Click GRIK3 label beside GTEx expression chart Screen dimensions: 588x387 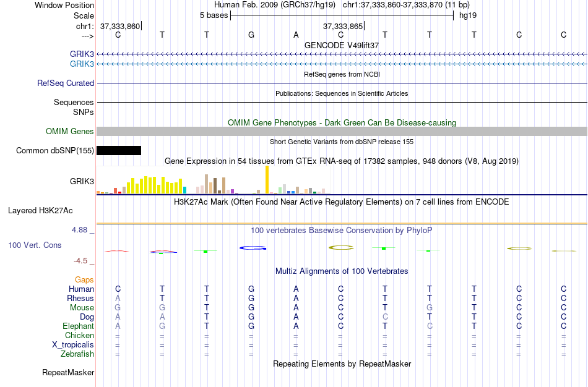(82, 181)
